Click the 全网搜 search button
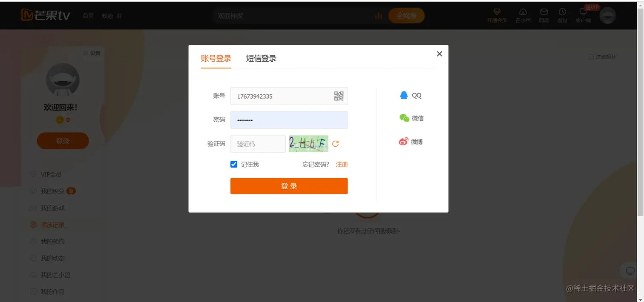This screenshot has width=644, height=302. tap(406, 16)
